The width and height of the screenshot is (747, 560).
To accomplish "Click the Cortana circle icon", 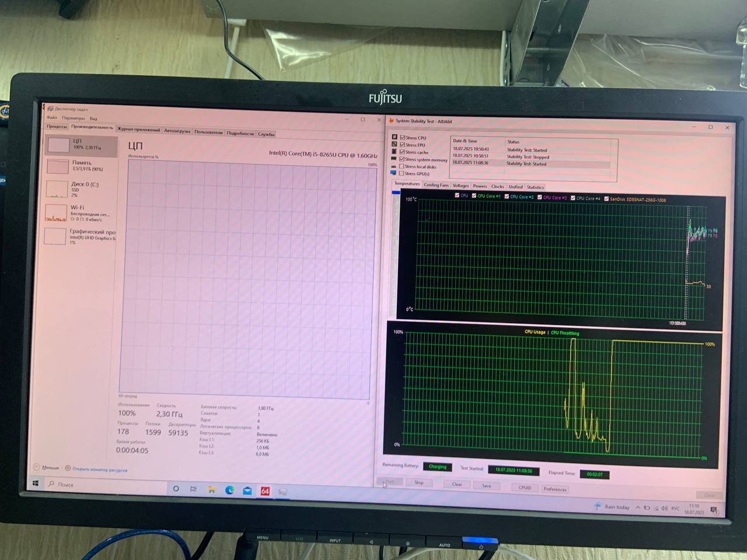I will pyautogui.click(x=176, y=488).
